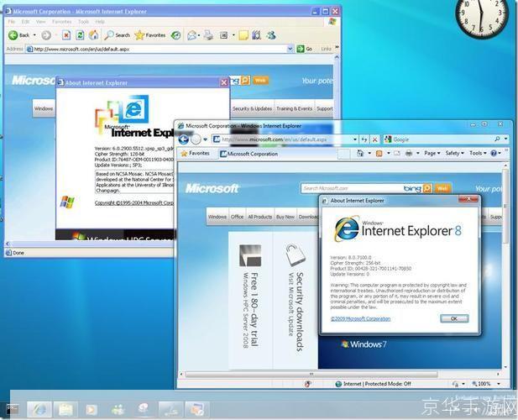Click Search Microsoft.com field in IE8 page

click(352, 188)
